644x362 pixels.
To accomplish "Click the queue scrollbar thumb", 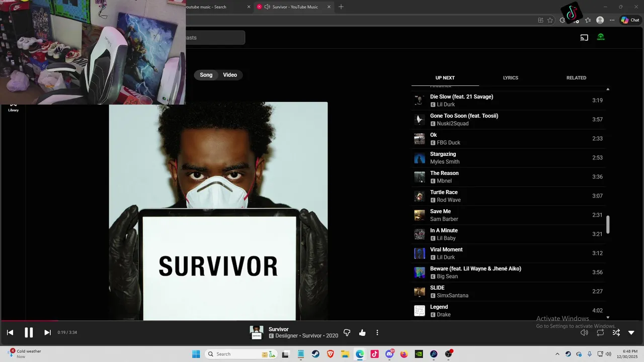I will [x=608, y=225].
